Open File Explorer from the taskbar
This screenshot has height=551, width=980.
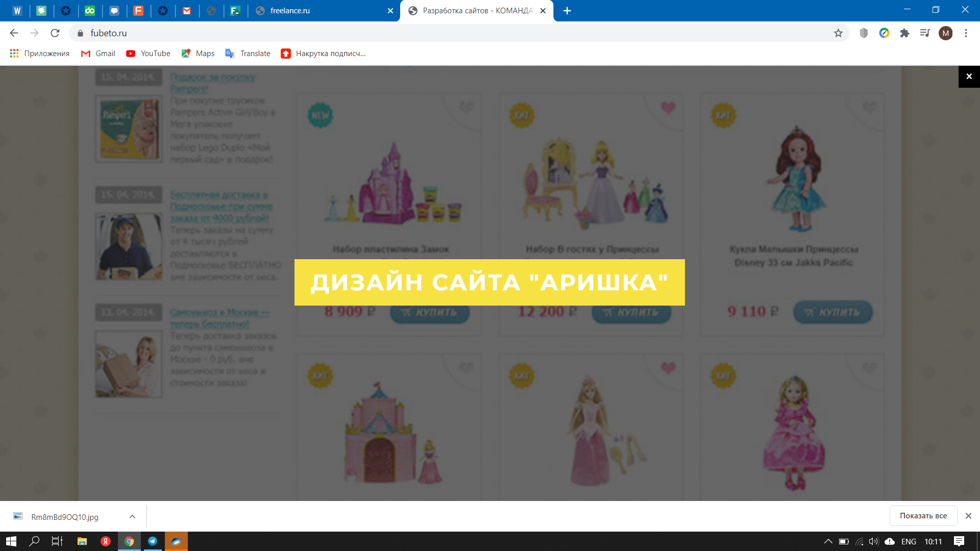82,541
